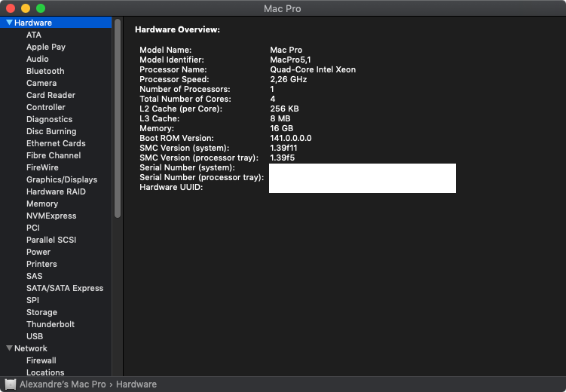Image resolution: width=566 pixels, height=392 pixels.
Task: Open Firewall under Network
Action: coord(41,360)
